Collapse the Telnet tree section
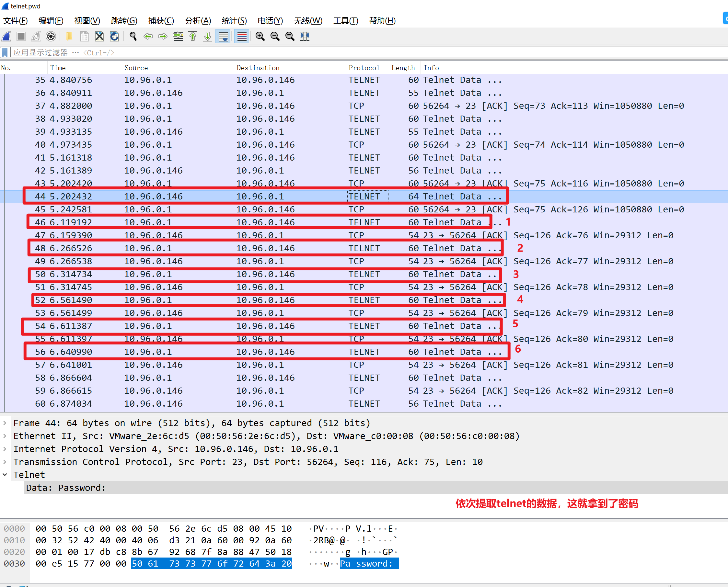The height and width of the screenshot is (587, 728). pyautogui.click(x=5, y=475)
